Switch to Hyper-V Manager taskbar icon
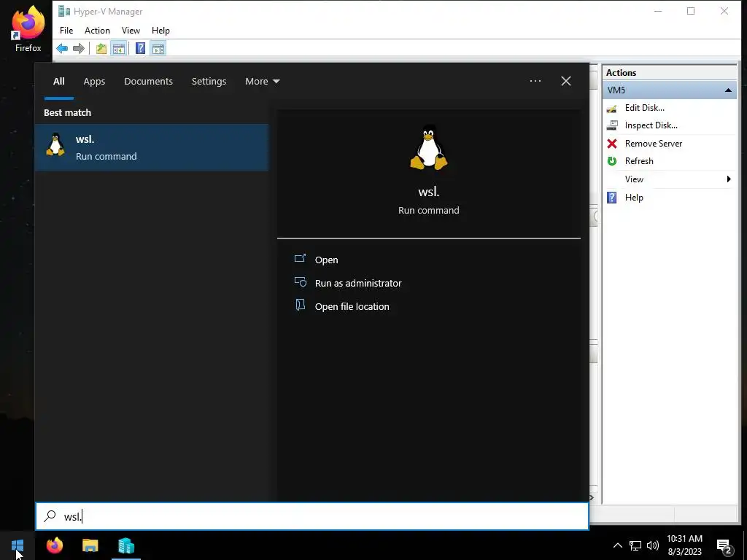747x560 pixels. click(x=126, y=545)
